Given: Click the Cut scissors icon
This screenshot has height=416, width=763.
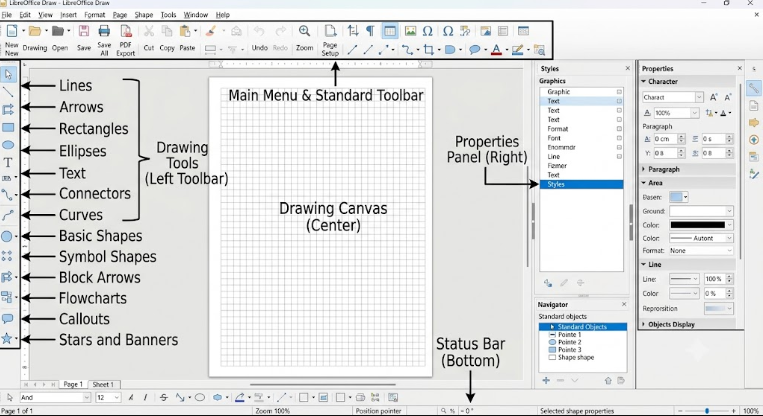Looking at the screenshot, I should tap(148, 31).
